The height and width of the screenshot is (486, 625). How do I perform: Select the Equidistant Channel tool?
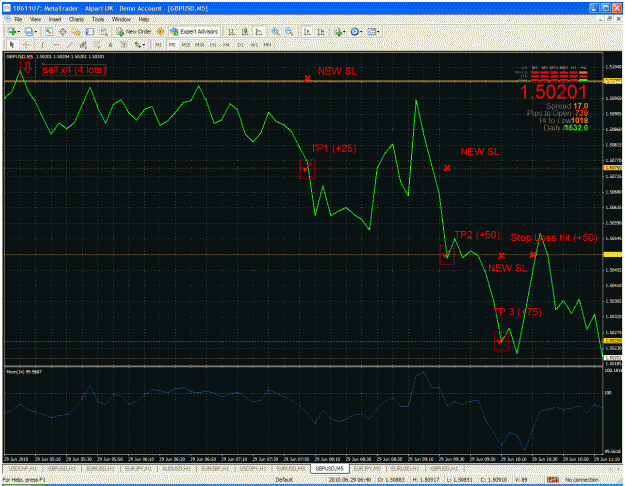tap(83, 45)
